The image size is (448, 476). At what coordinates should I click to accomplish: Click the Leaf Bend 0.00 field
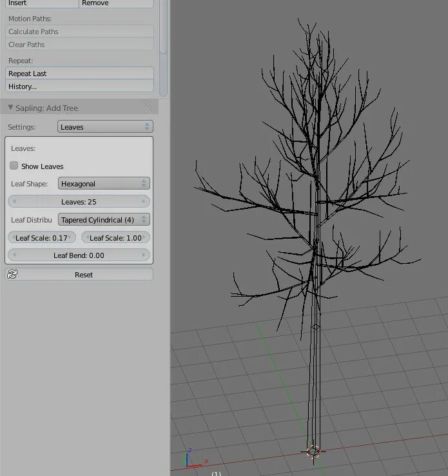click(79, 255)
